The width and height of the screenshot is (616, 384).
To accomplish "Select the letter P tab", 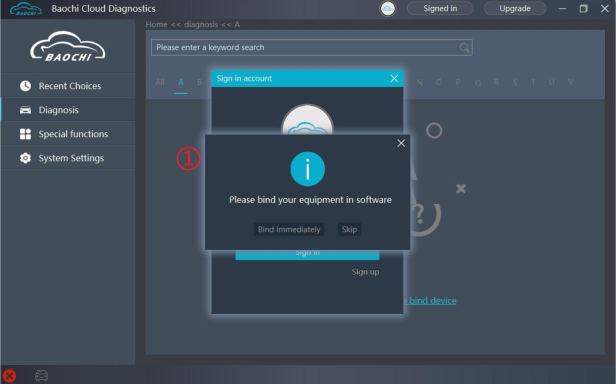I will tap(458, 82).
